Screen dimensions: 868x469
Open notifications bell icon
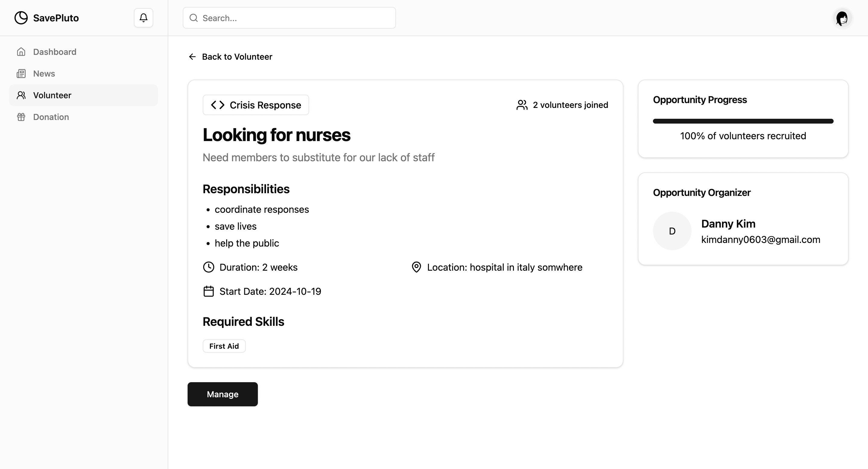click(x=144, y=18)
